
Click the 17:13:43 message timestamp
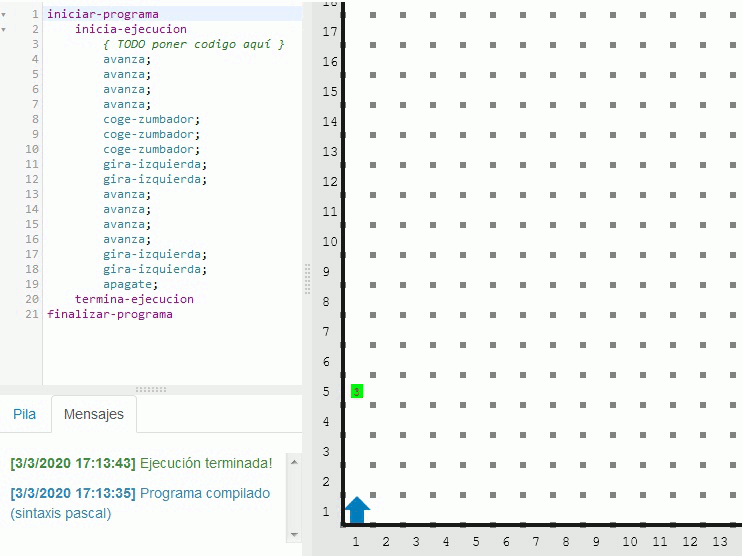point(73,463)
